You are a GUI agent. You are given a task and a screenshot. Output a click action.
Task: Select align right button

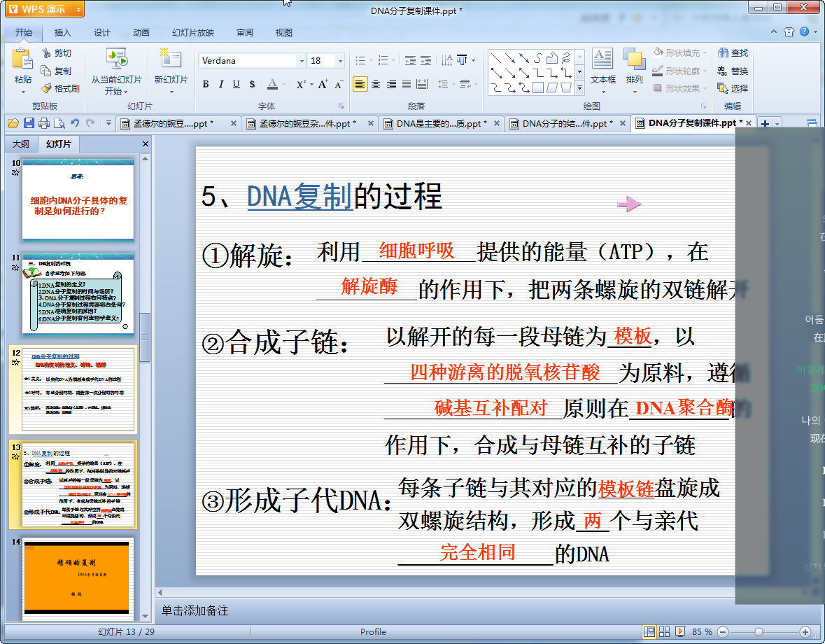tap(391, 84)
